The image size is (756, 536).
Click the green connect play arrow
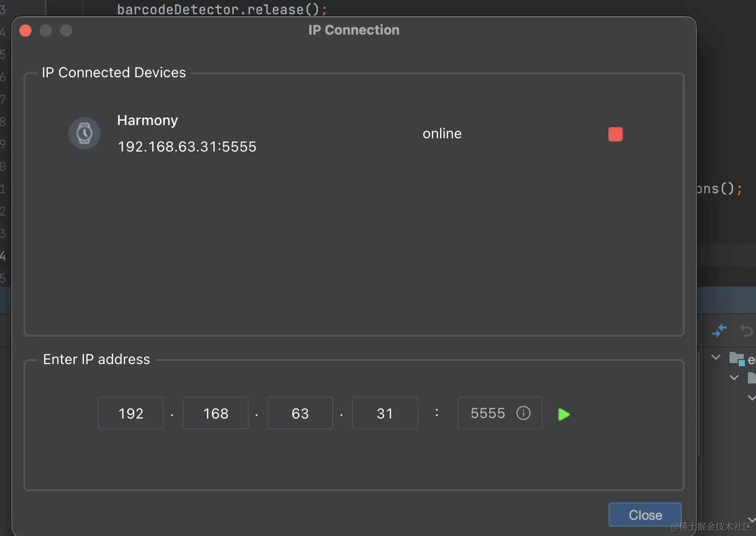(x=564, y=414)
